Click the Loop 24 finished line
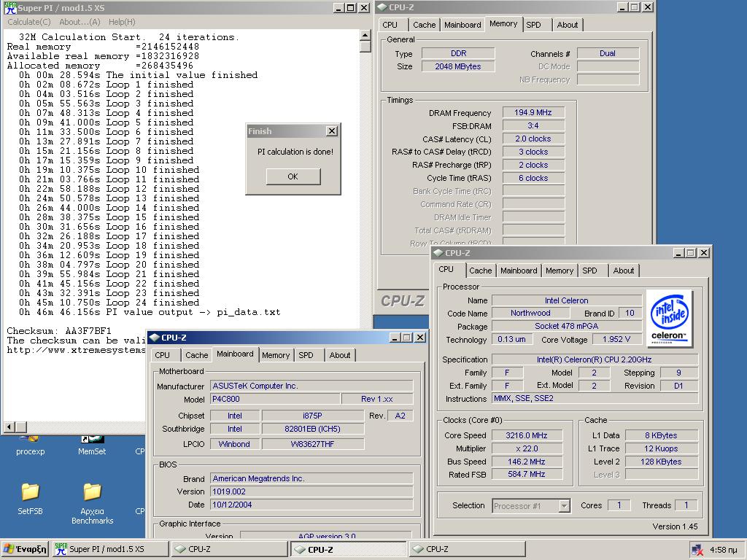747x560 pixels. pyautogui.click(x=109, y=303)
